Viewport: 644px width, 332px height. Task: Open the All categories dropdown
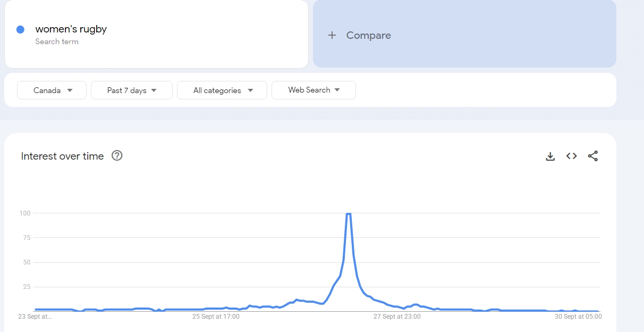222,90
